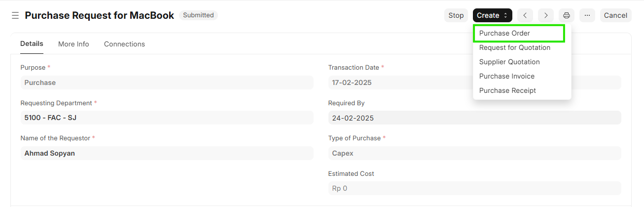Go to the next document arrow

tap(546, 15)
